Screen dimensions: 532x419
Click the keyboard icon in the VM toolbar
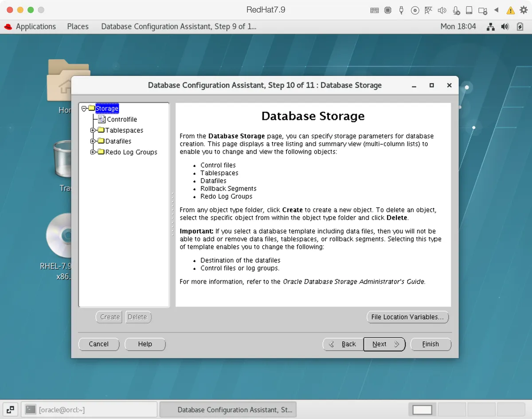point(375,10)
